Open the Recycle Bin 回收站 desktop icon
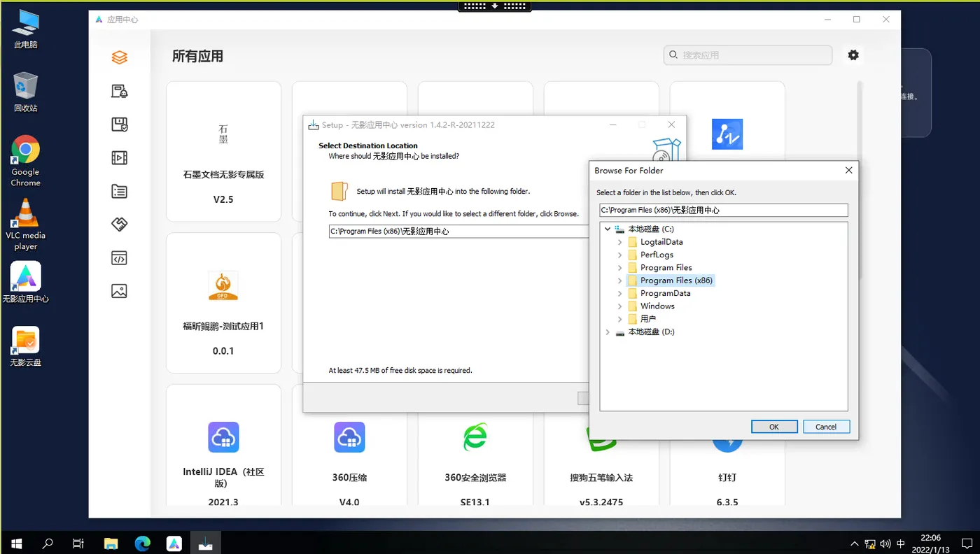This screenshot has height=554, width=980. (x=25, y=92)
